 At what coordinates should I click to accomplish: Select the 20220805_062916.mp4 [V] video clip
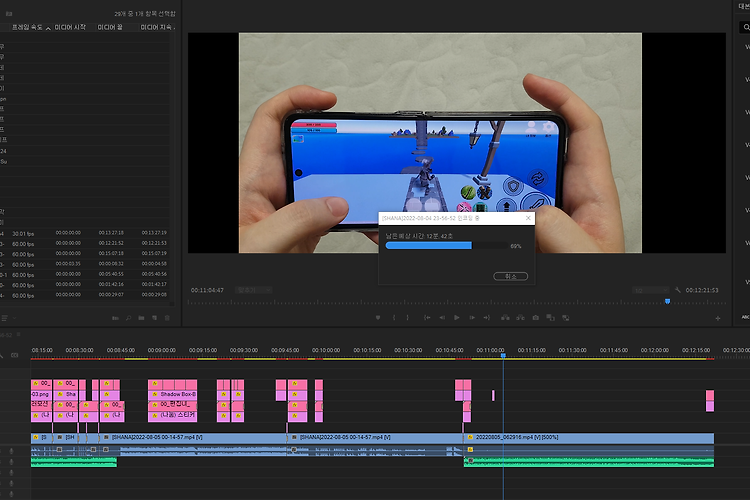[x=589, y=437]
